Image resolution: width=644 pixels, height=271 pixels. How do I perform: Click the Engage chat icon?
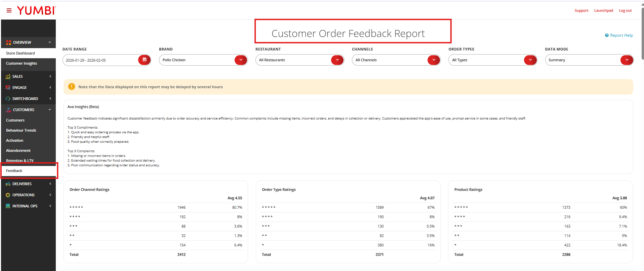click(8, 88)
